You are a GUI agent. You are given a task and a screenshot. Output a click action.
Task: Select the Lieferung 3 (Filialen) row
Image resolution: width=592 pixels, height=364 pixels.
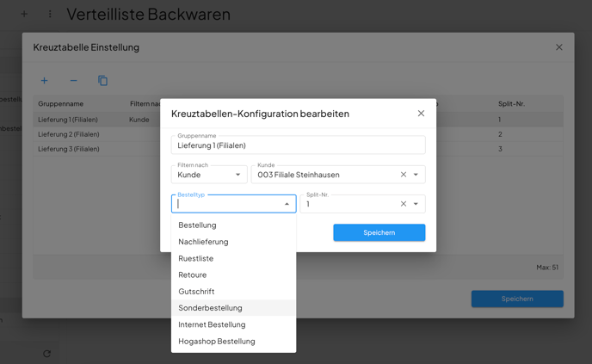299,149
